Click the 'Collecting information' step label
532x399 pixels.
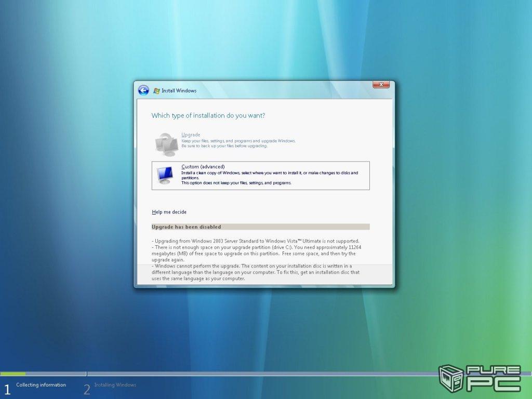tap(41, 385)
